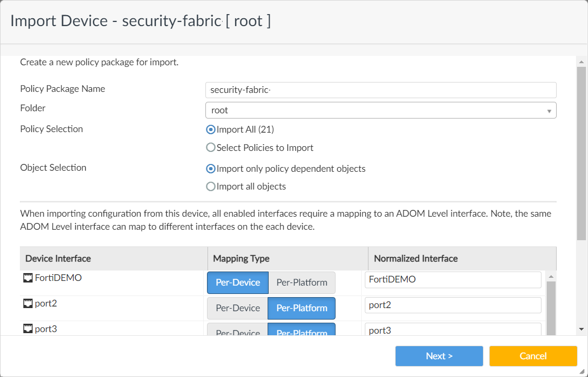Click the Device Interface column header
Screen dimensions: 588x377
click(113, 258)
